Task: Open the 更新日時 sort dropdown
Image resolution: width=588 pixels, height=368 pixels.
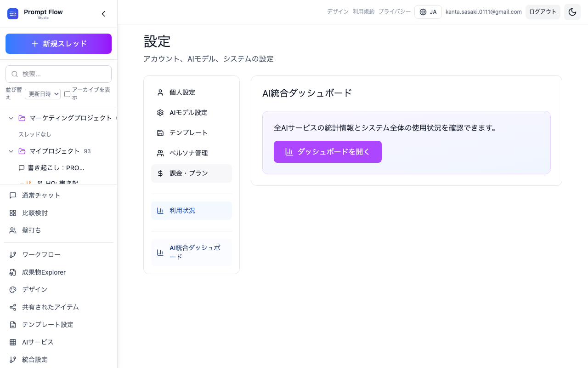Action: tap(43, 94)
